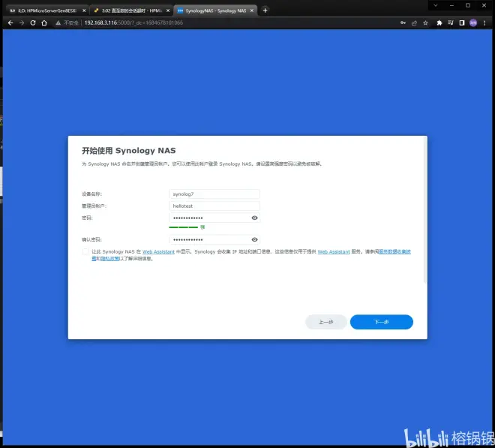Open the browser three-dot menu
495x448 pixels.
484,23
